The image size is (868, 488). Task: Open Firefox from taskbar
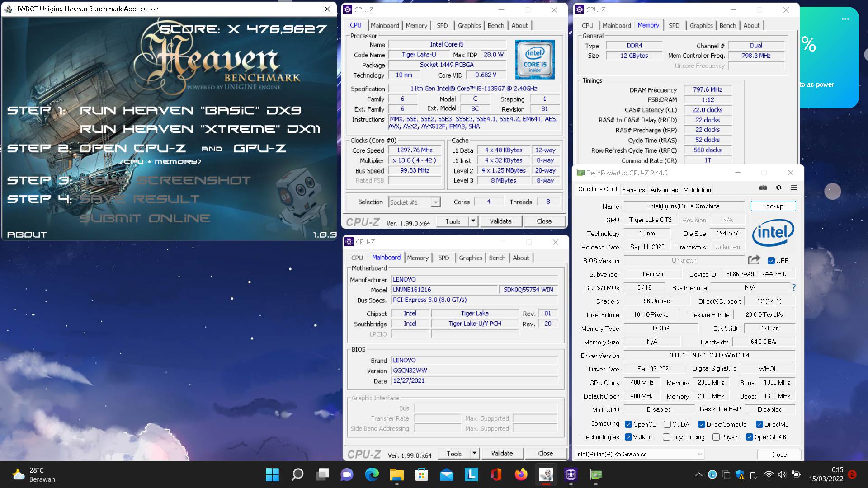pyautogui.click(x=521, y=474)
